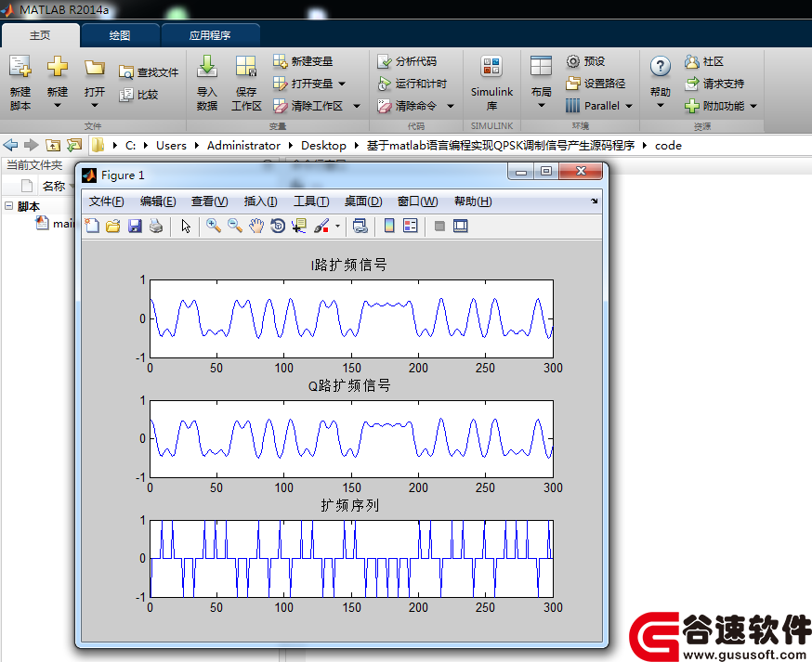The width and height of the screenshot is (812, 662).
Task: Click Compare (比较) in the ribbon
Action: (x=138, y=95)
